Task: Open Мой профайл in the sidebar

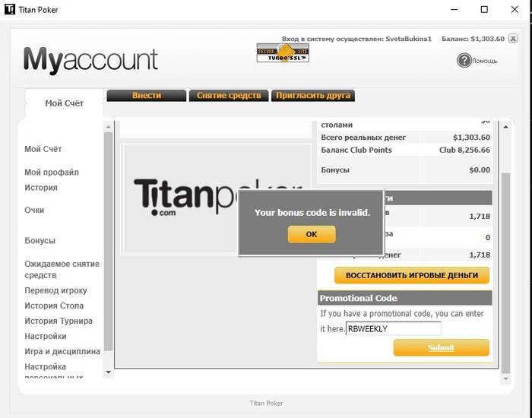Action: pos(52,173)
